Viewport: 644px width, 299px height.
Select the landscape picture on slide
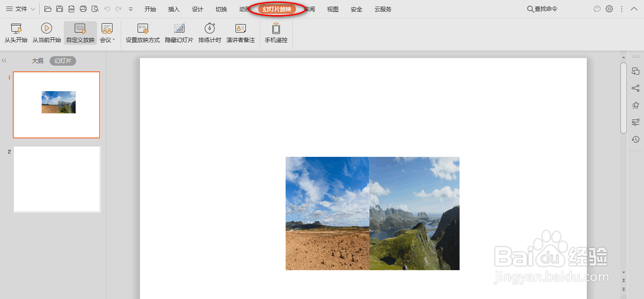click(373, 214)
